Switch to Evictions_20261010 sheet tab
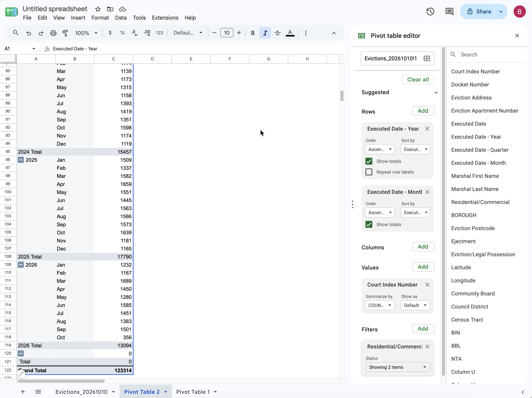The height and width of the screenshot is (398, 532). 81,392
